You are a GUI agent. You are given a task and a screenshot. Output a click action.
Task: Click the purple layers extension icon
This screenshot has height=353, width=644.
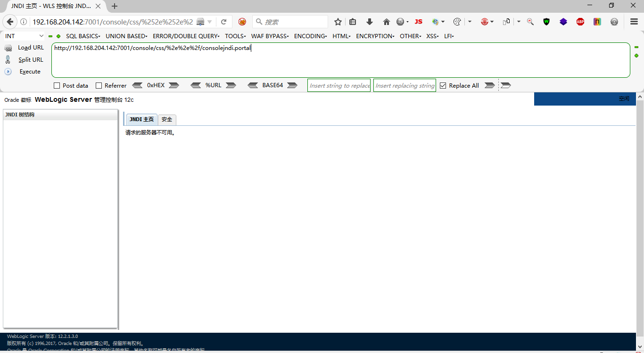(x=563, y=22)
